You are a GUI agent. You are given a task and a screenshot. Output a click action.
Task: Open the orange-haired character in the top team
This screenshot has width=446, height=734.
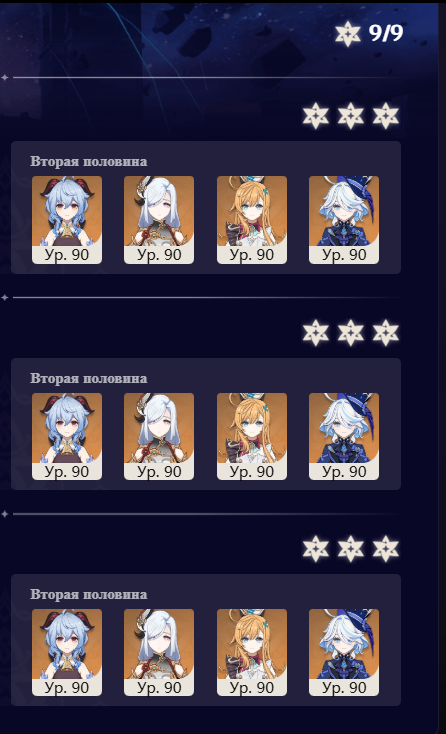click(252, 220)
